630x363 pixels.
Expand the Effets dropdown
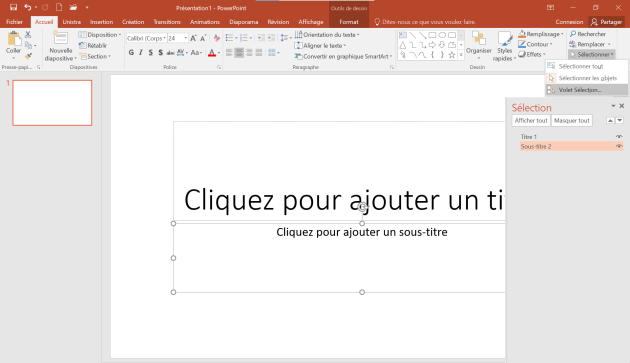point(532,54)
